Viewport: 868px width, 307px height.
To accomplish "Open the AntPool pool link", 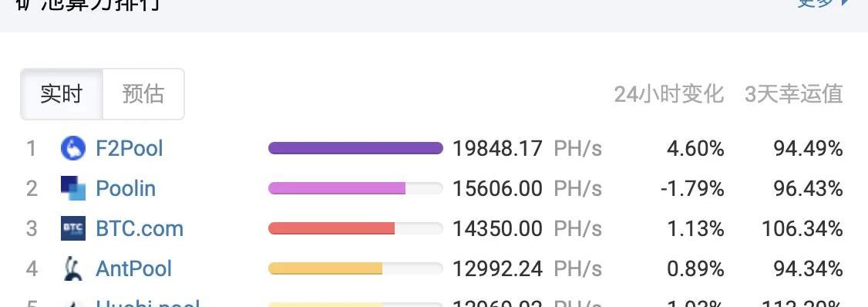I will 134,268.
